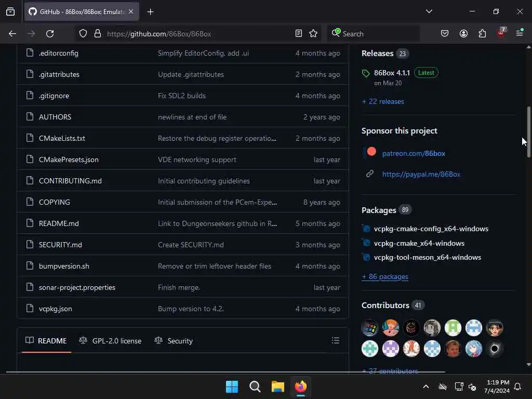The height and width of the screenshot is (399, 532).
Task: Open the README outline list icon
Action: pos(335,340)
